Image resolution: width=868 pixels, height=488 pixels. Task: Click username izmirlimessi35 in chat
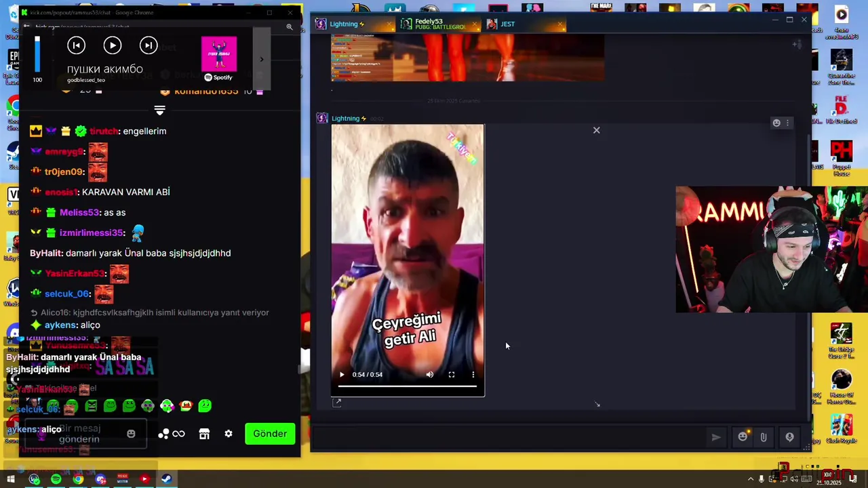pyautogui.click(x=92, y=232)
